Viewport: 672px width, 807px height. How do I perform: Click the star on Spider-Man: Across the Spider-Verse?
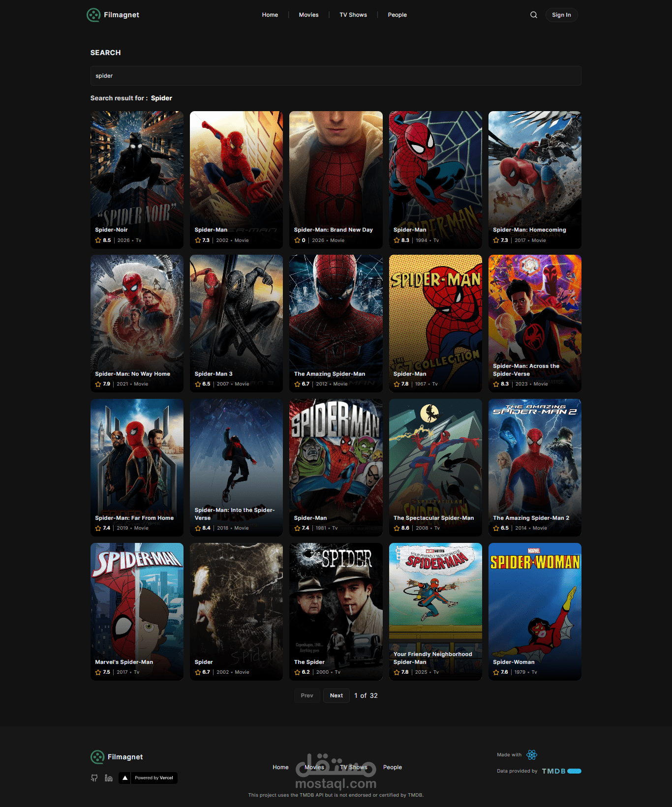coord(496,384)
